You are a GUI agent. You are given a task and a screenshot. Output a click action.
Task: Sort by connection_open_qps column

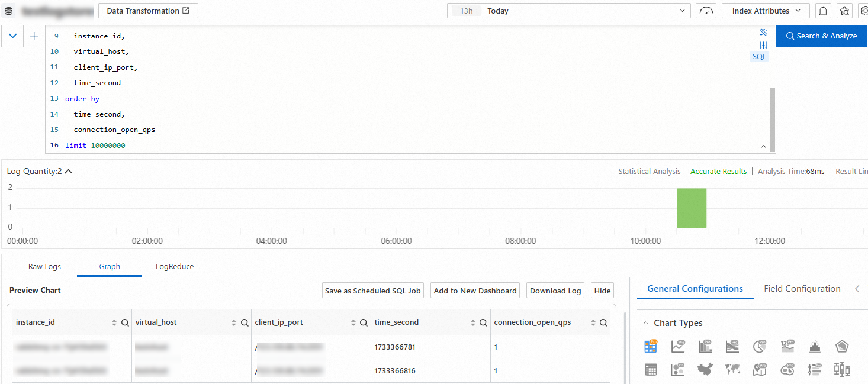(593, 322)
